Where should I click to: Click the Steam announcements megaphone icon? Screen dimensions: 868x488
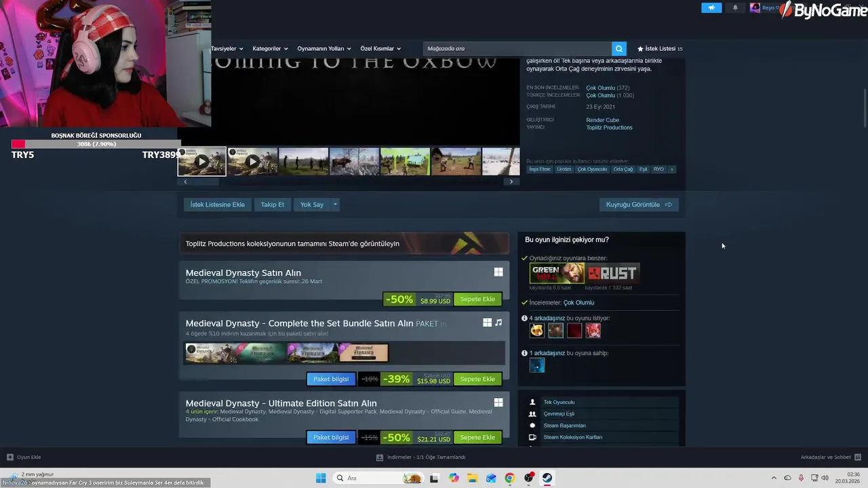[711, 7]
